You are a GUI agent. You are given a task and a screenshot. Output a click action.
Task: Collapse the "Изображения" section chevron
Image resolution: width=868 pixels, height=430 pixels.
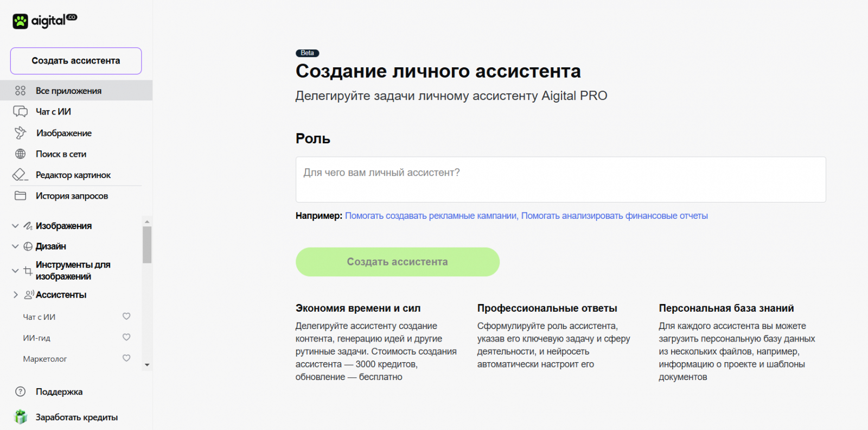click(x=15, y=226)
